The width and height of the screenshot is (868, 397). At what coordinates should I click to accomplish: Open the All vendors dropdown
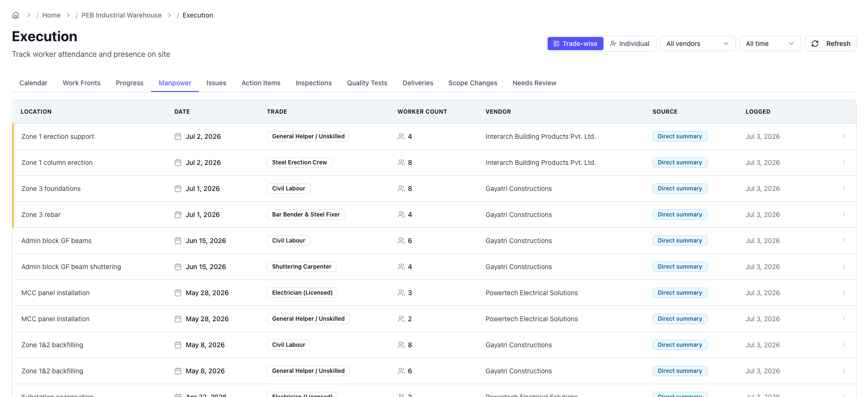[698, 44]
